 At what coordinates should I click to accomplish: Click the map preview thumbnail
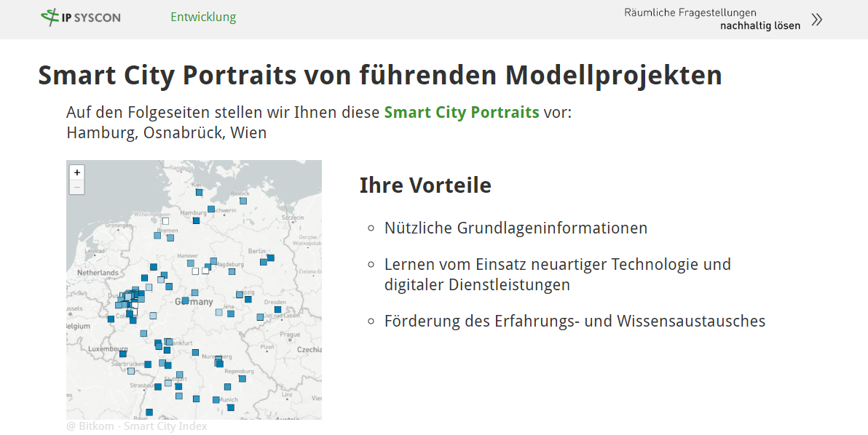tap(193, 290)
